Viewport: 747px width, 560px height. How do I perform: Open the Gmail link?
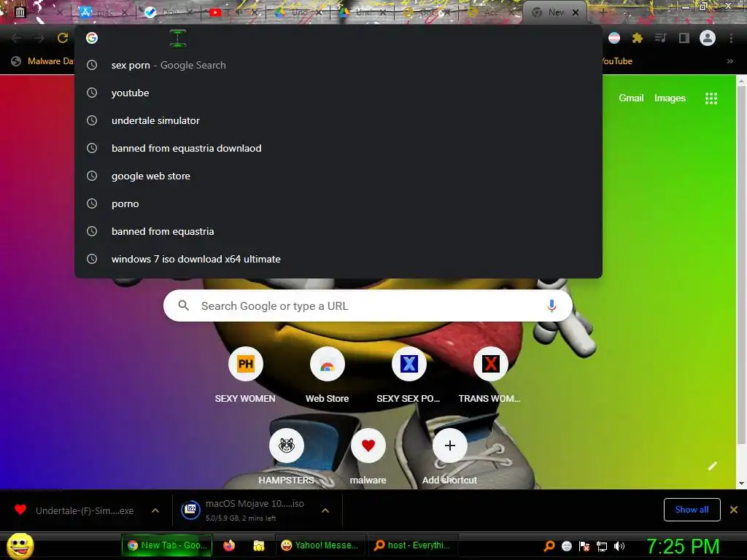pos(631,98)
